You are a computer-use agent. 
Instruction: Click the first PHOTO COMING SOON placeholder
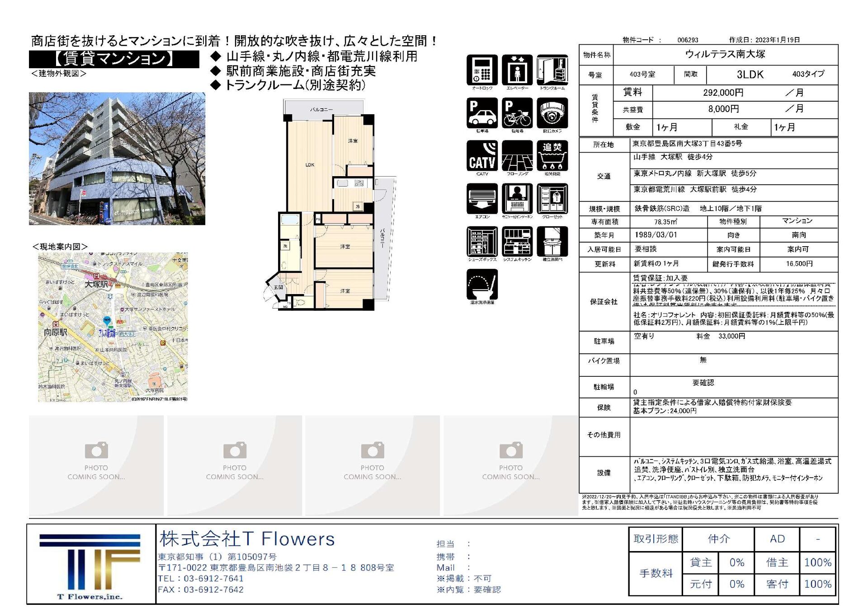(x=96, y=465)
